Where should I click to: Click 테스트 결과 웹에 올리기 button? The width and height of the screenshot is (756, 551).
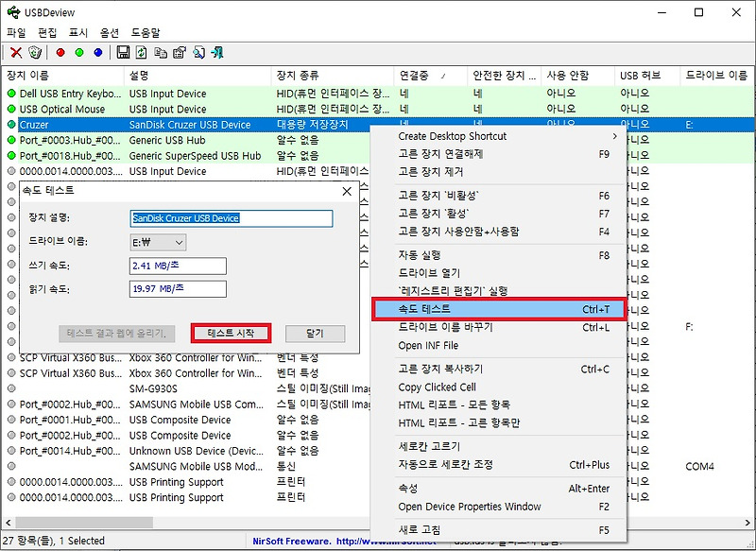[x=116, y=333]
